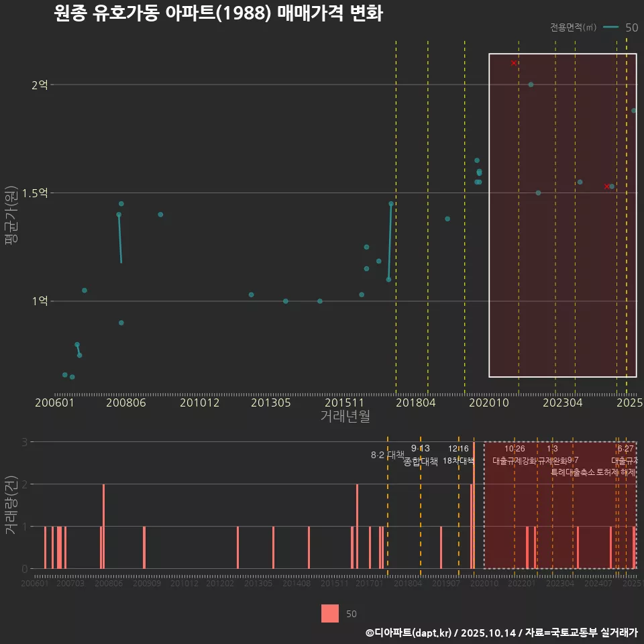Screen dimensions: 644x644
Task: Click the rightmost teal point at 2025
Action: (x=634, y=109)
